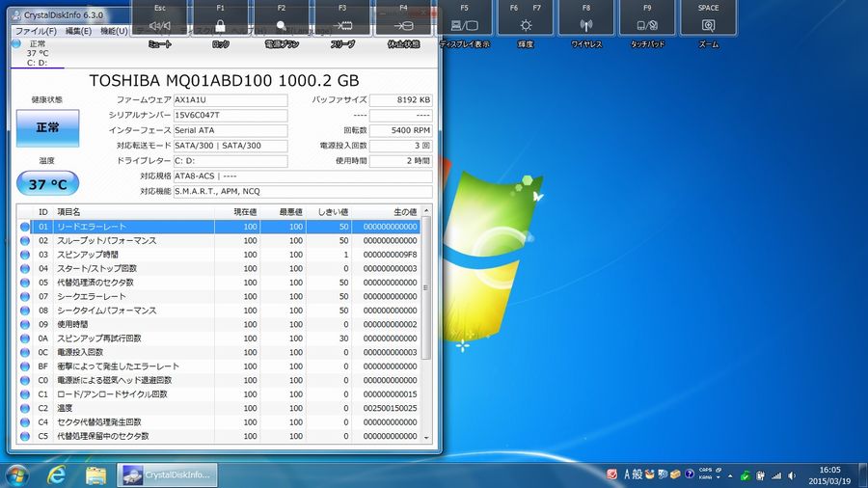
Task: Click status circle of row C2 温度
Action: click(24, 408)
